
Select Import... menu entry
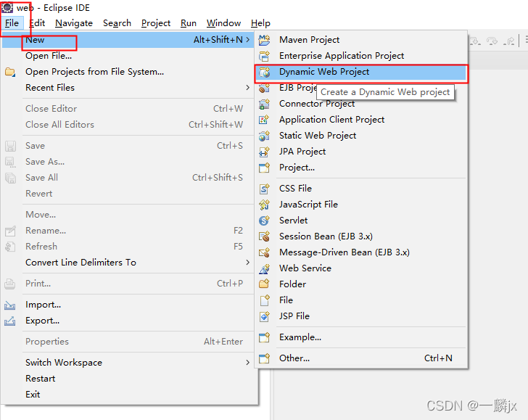128,305
